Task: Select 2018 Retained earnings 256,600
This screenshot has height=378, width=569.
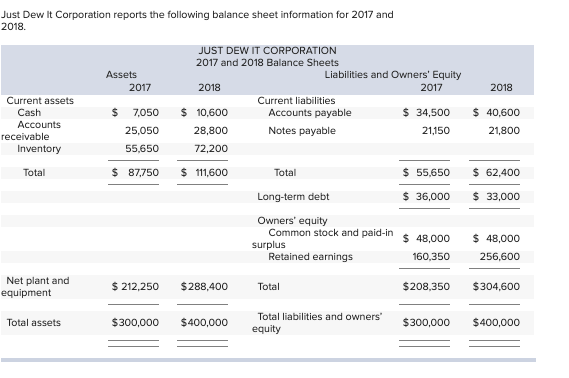Action: [500, 257]
